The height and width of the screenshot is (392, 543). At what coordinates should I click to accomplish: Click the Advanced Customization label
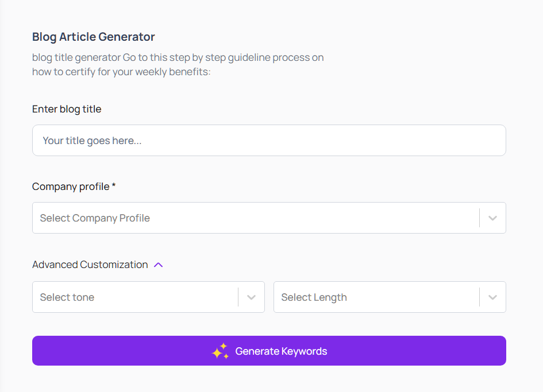click(x=90, y=265)
